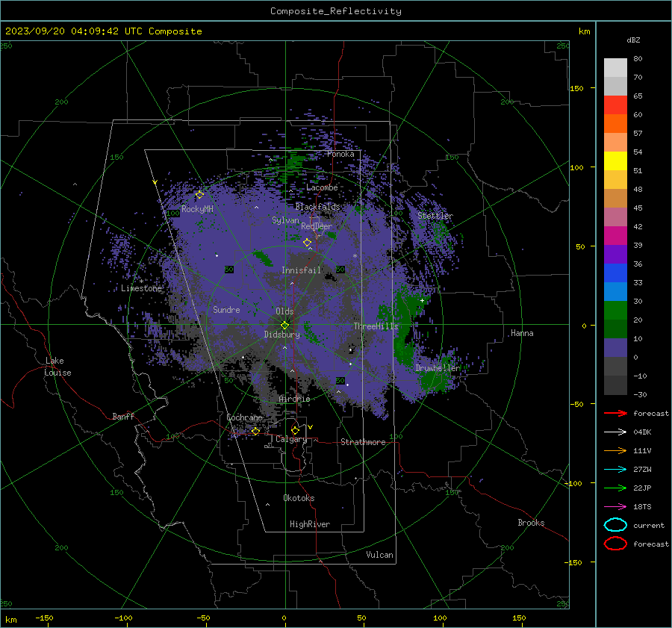Click the Lake Louise label

(x=57, y=367)
